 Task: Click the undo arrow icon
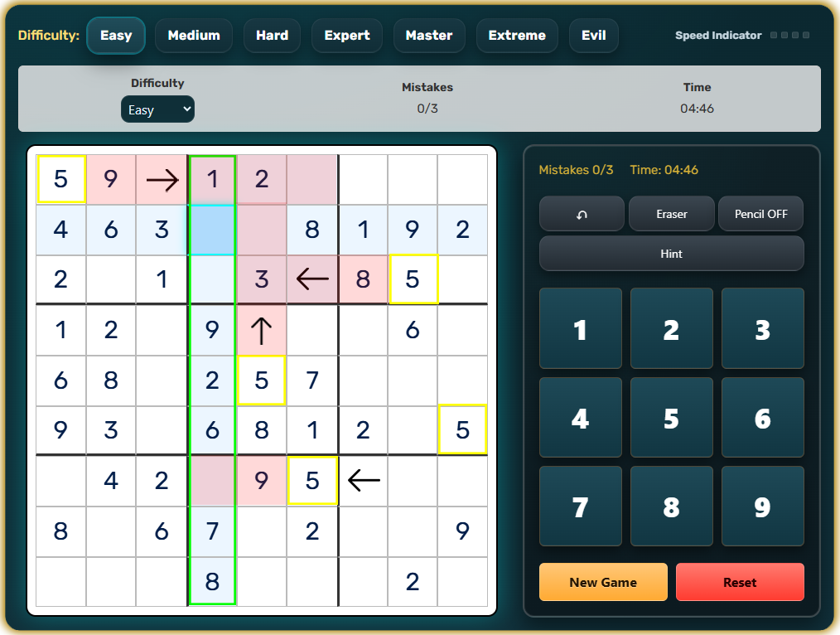pyautogui.click(x=582, y=213)
